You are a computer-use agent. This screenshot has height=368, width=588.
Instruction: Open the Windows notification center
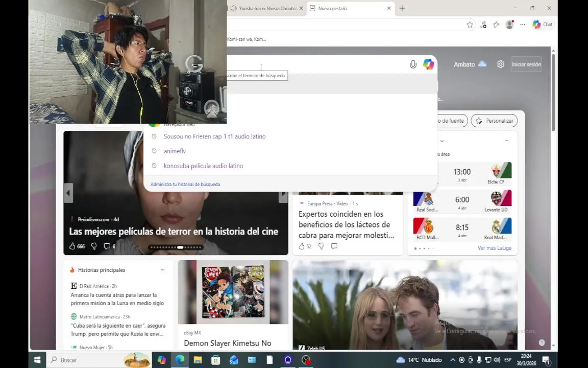pos(546,360)
